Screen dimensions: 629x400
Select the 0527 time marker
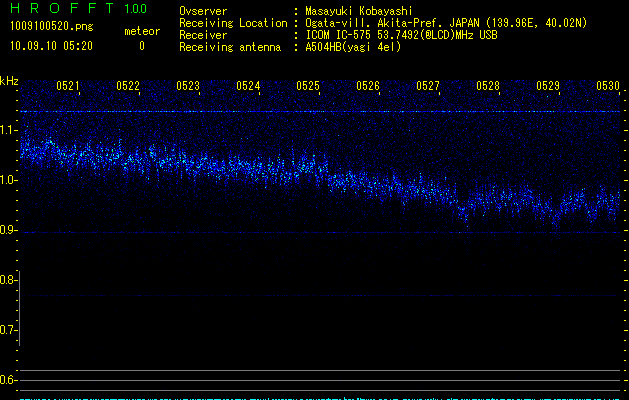428,86
